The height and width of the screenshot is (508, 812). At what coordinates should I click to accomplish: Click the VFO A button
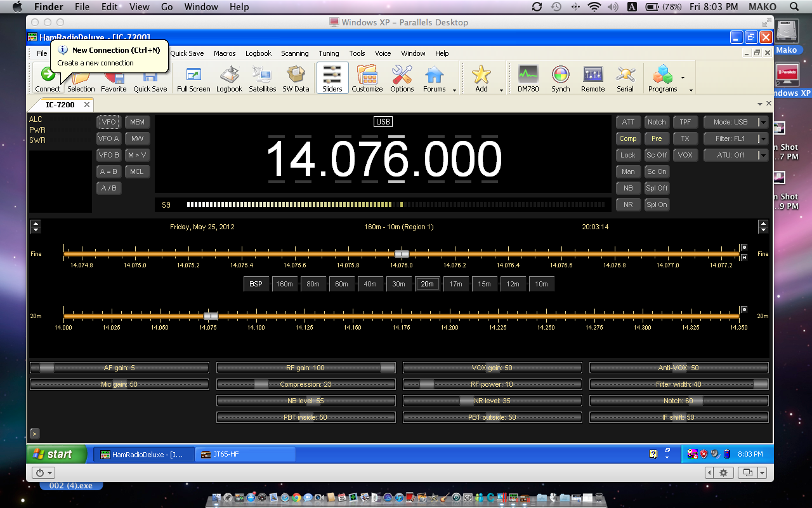pyautogui.click(x=108, y=138)
